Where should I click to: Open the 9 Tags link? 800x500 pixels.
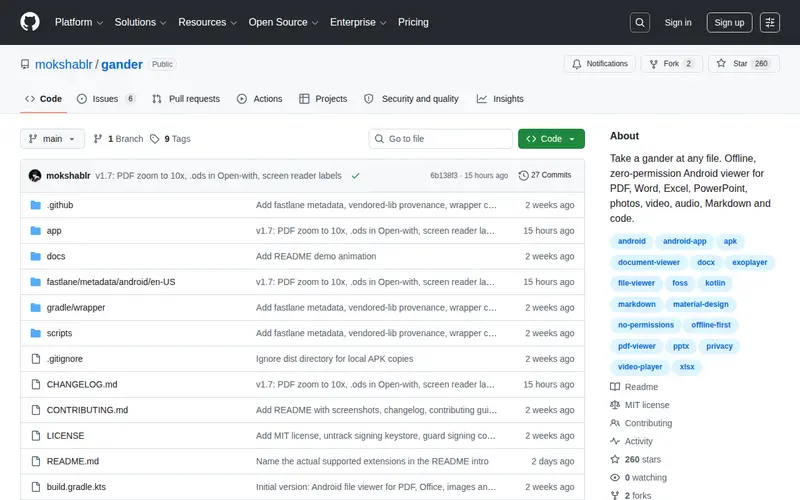point(170,139)
